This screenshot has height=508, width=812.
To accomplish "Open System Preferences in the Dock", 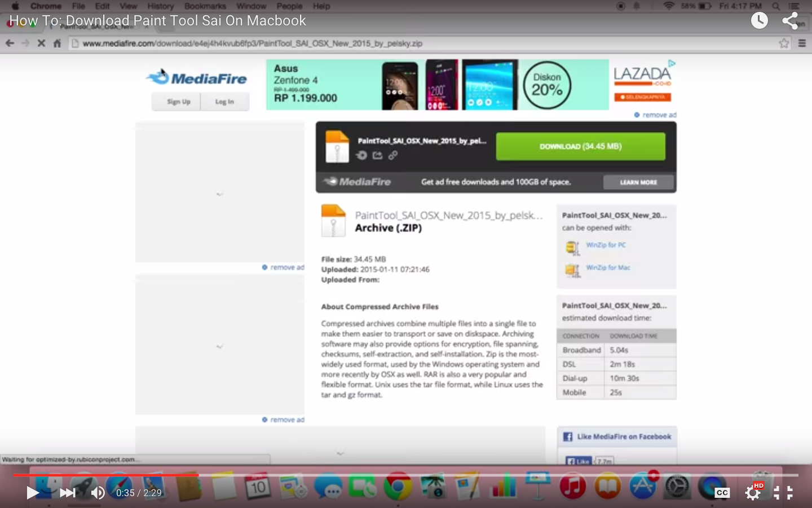I will coord(677,485).
